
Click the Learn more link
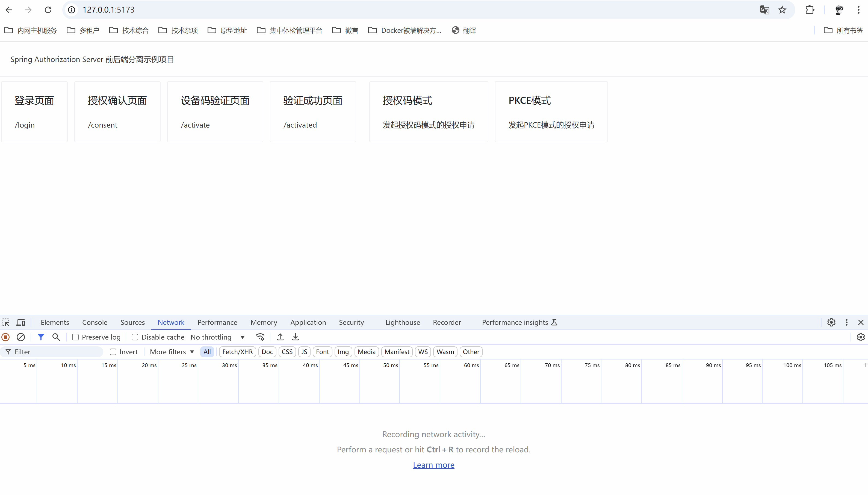(x=434, y=465)
